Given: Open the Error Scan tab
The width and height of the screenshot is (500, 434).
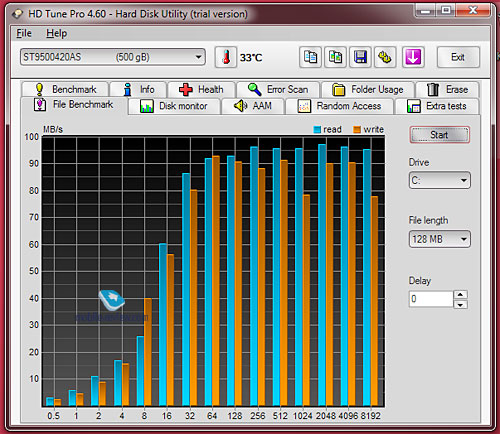Looking at the screenshot, I should click(x=278, y=89).
